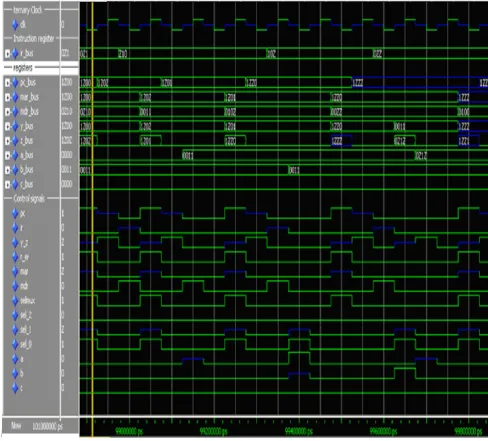The width and height of the screenshot is (488, 441).
Task: Click the diamond icon of control signal pc
Action: [15, 213]
